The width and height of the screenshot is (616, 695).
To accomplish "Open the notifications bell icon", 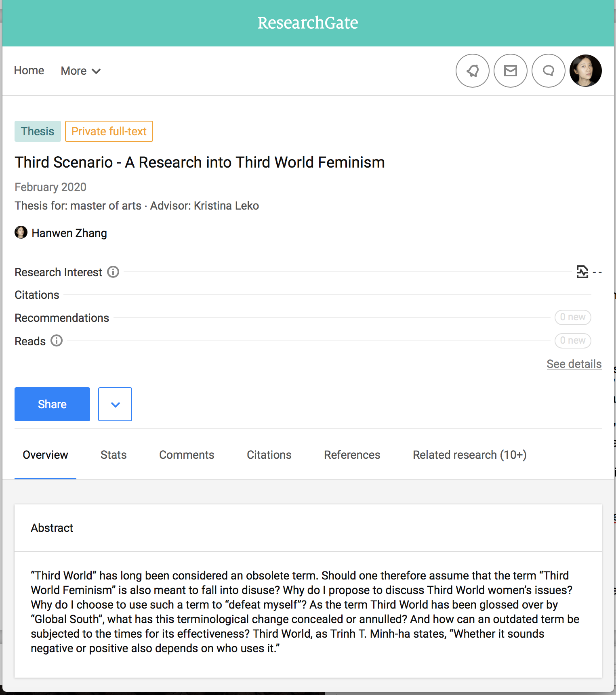I will click(x=472, y=71).
